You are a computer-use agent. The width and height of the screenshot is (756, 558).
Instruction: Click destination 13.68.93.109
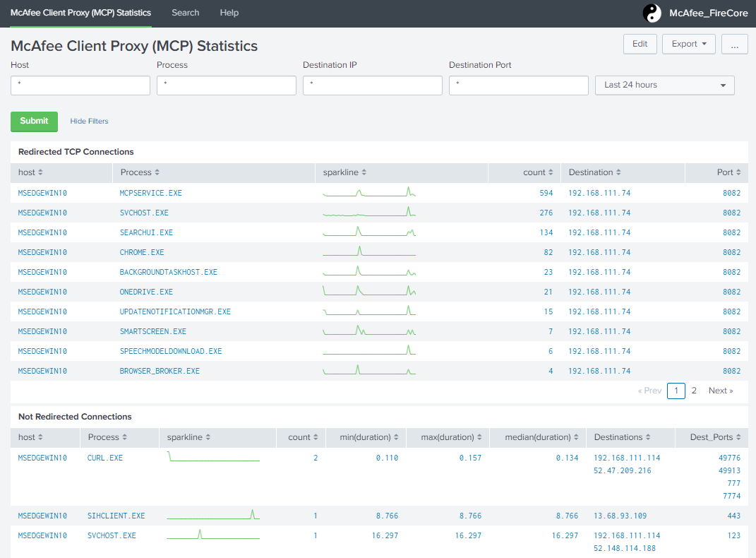click(620, 516)
